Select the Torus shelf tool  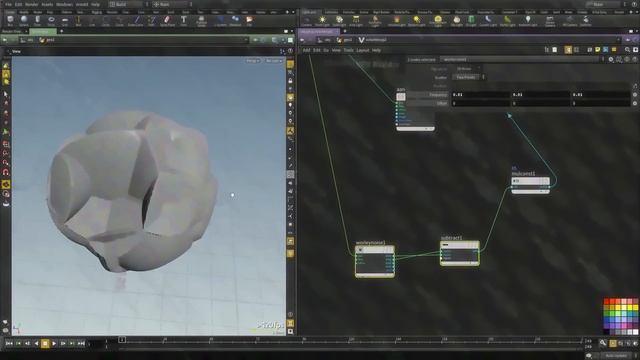pyautogui.click(x=51, y=20)
